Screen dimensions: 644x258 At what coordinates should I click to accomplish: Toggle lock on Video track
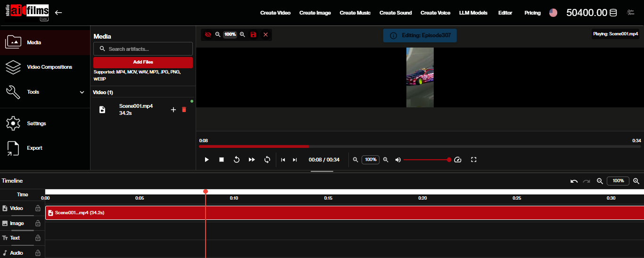pyautogui.click(x=38, y=208)
